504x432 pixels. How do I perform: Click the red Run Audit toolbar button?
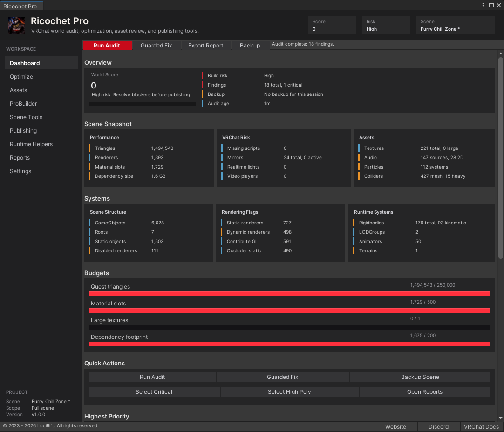coord(107,45)
